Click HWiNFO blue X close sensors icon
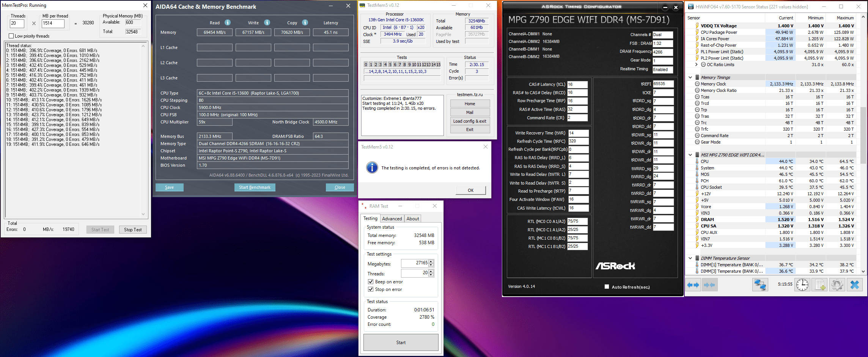Screen dimensions: 868x357 (854, 285)
